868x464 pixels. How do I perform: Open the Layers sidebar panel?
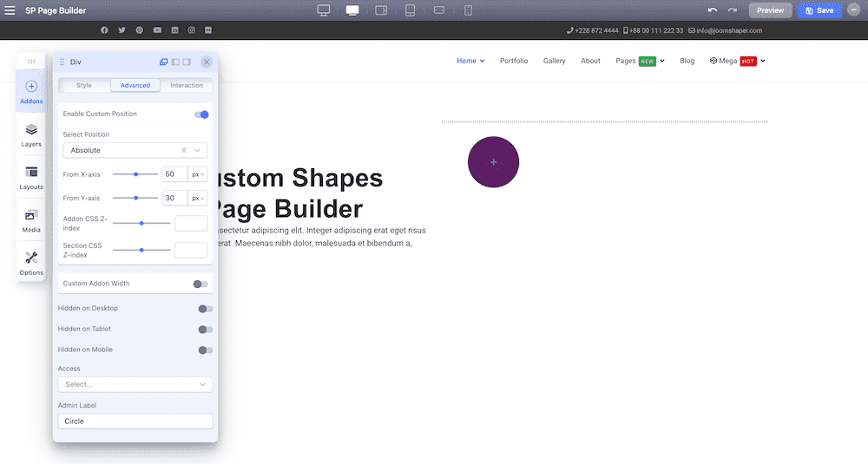pos(31,135)
